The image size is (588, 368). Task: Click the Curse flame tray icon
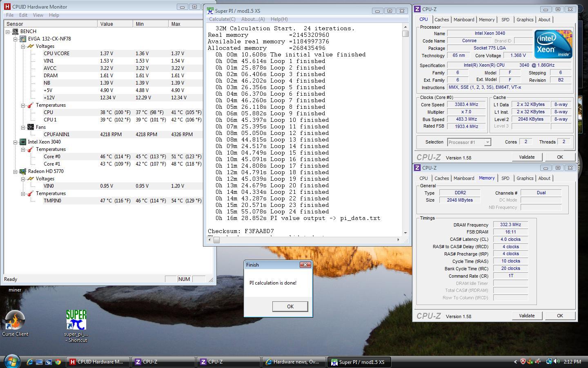pos(530,361)
